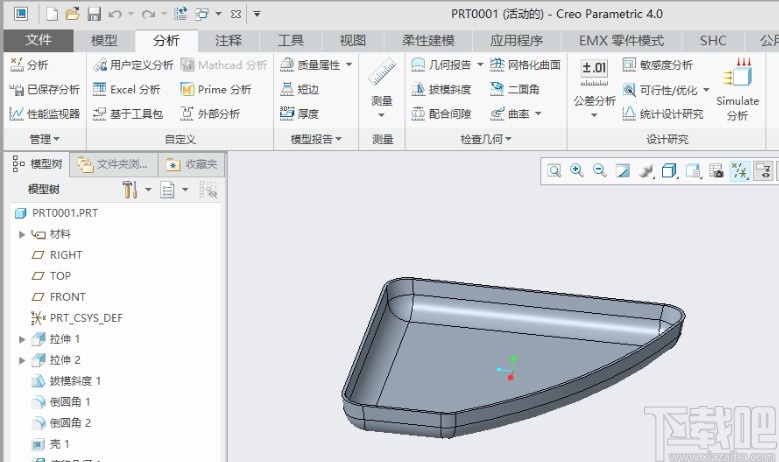The width and height of the screenshot is (779, 462).
Task: Run 短边 analysis
Action: (x=299, y=89)
